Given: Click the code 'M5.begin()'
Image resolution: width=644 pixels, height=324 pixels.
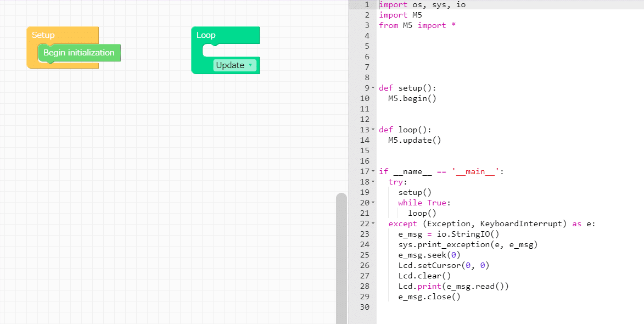Looking at the screenshot, I should (x=412, y=98).
